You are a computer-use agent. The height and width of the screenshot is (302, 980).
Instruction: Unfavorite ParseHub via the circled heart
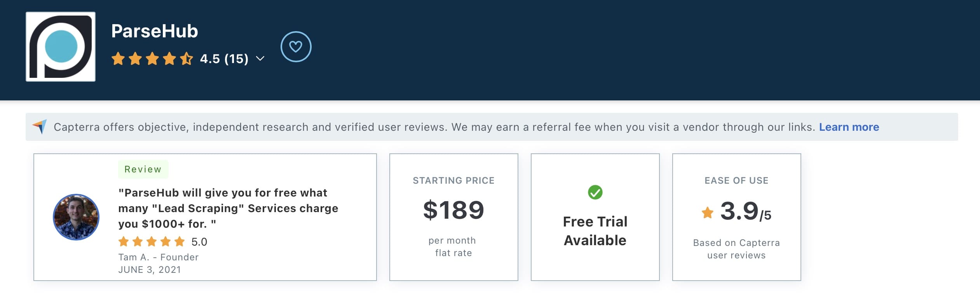(x=296, y=46)
